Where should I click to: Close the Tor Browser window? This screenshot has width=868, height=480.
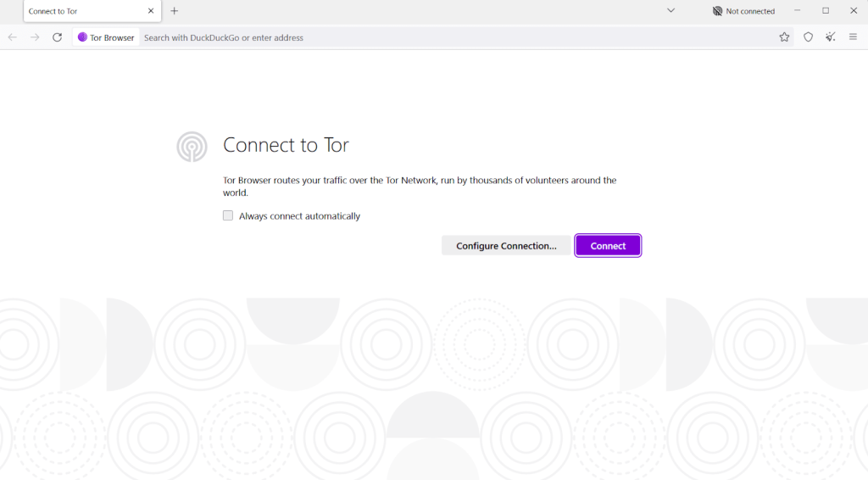click(854, 10)
